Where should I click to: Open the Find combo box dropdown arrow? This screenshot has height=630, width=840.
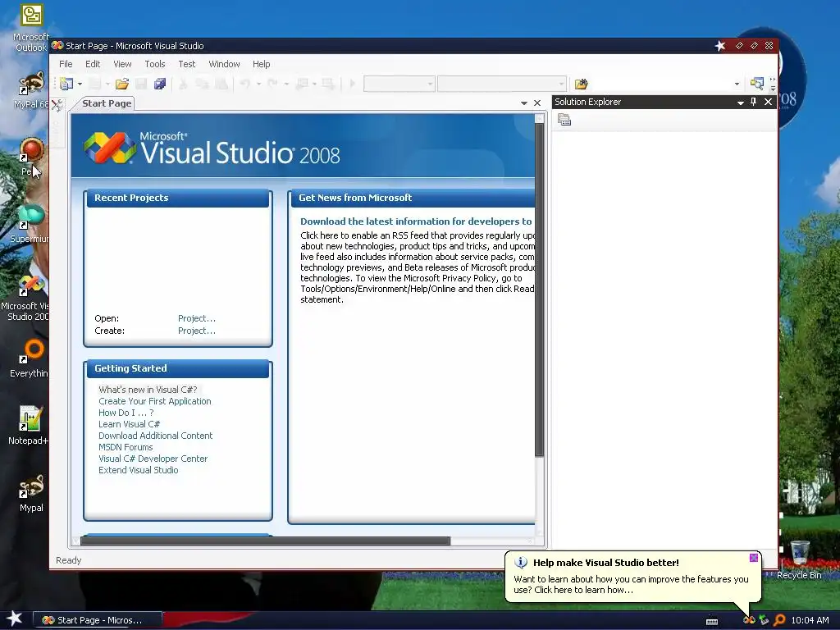click(737, 84)
